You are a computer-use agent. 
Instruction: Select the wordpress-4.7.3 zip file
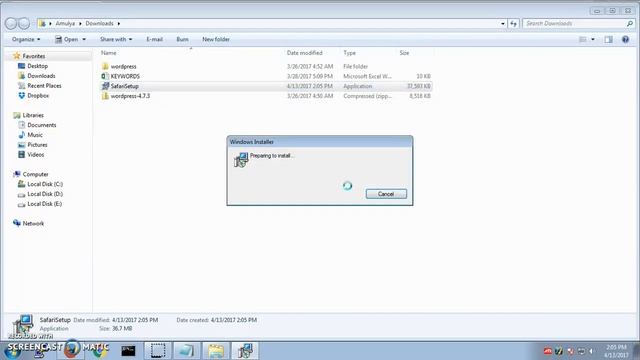coord(130,96)
